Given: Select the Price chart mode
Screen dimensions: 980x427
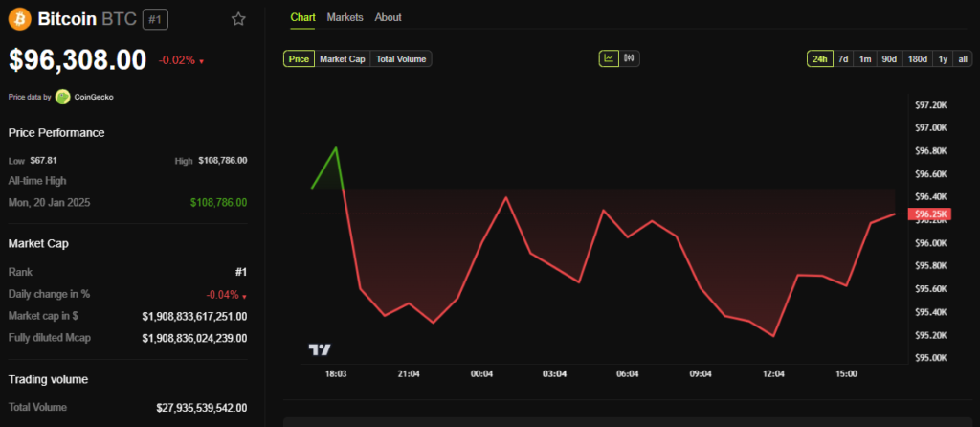Looking at the screenshot, I should pos(299,58).
